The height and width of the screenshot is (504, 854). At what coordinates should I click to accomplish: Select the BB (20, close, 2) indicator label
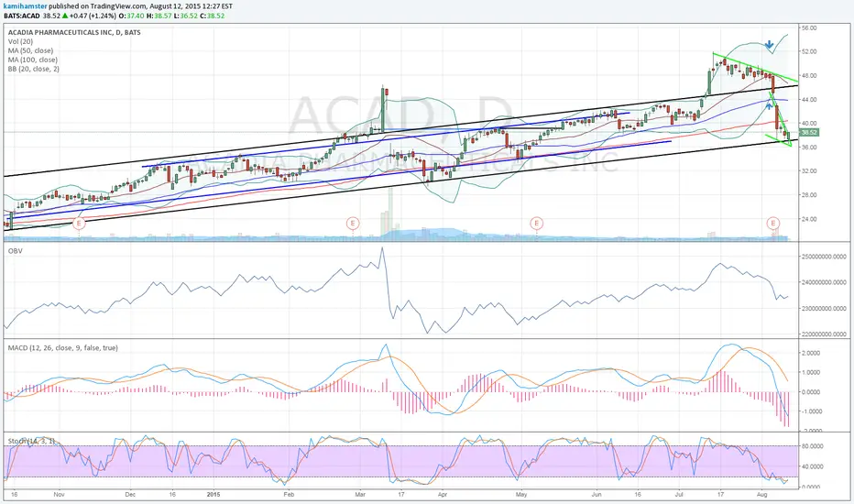click(34, 70)
